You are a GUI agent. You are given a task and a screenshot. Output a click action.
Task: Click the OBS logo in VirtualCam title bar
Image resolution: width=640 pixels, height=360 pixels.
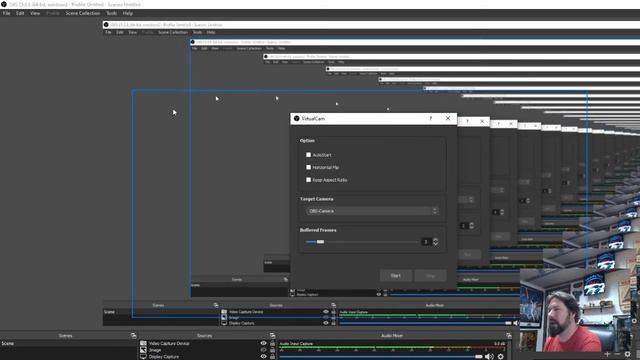click(x=297, y=118)
